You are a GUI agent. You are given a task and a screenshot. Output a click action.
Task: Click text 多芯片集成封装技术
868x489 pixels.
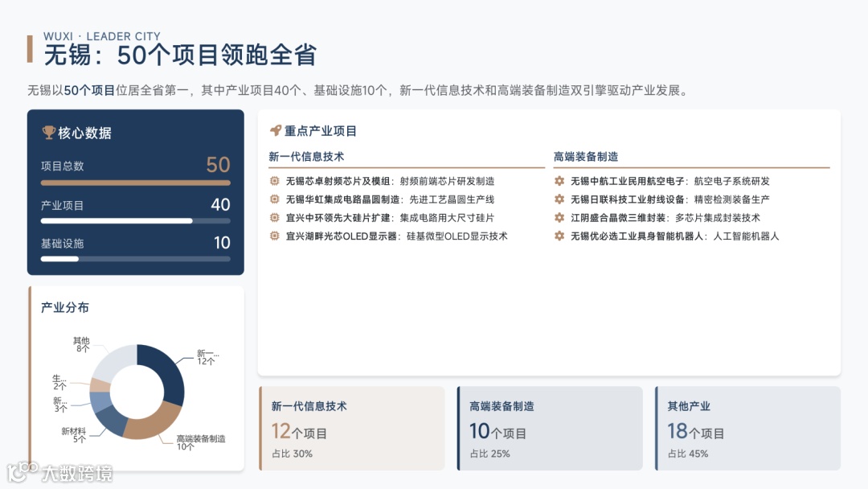718,218
